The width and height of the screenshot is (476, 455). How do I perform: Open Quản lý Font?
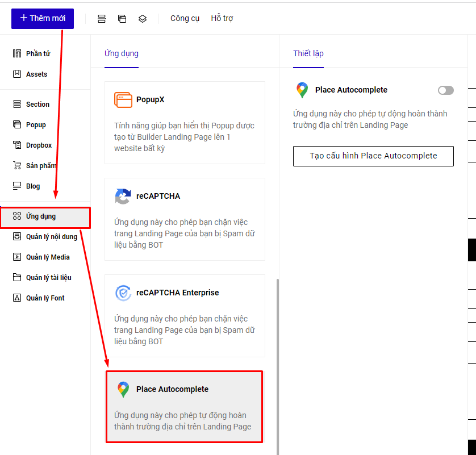pyautogui.click(x=45, y=298)
